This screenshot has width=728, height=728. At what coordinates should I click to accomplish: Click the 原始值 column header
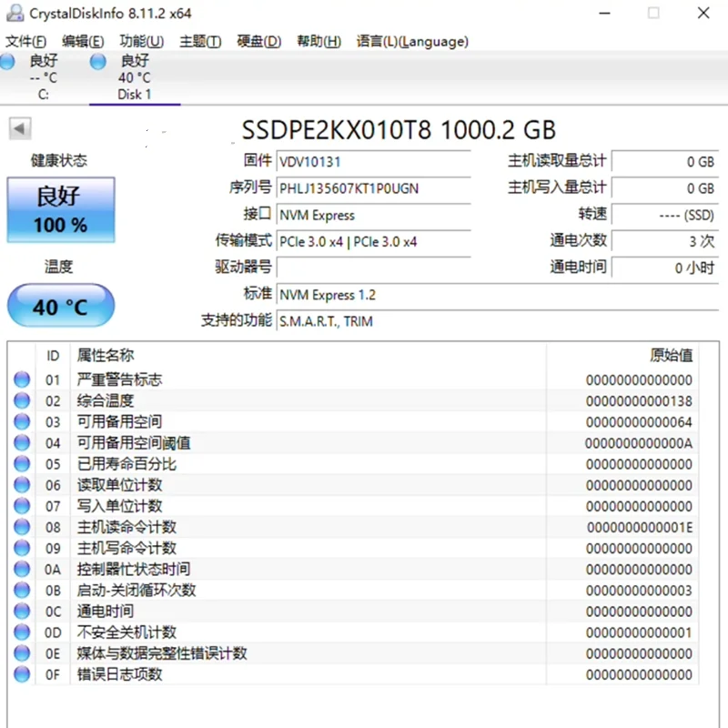622,356
